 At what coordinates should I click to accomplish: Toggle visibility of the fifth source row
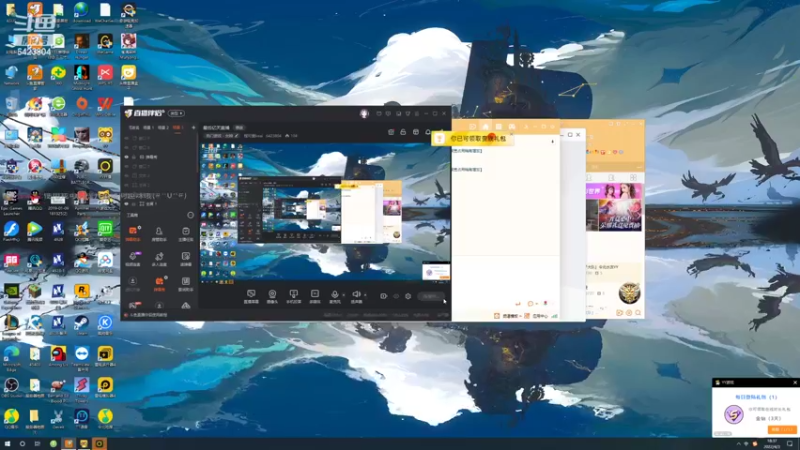[x=127, y=176]
